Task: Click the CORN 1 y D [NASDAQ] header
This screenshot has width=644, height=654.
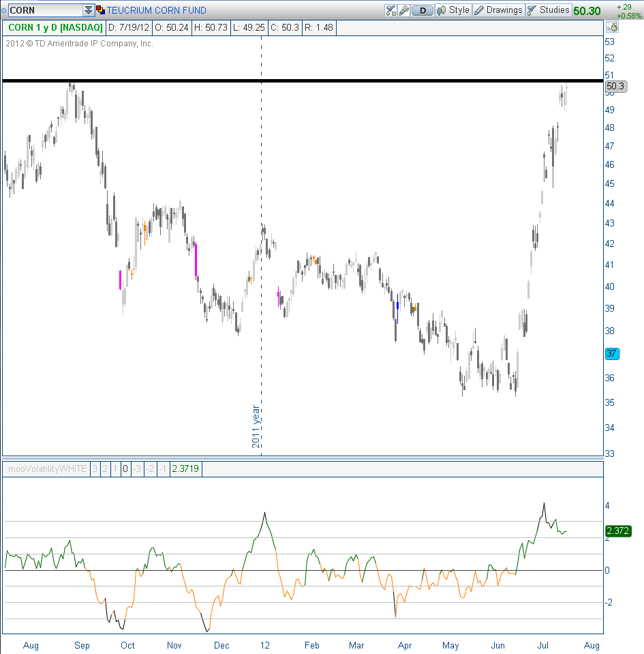Action: (x=54, y=28)
